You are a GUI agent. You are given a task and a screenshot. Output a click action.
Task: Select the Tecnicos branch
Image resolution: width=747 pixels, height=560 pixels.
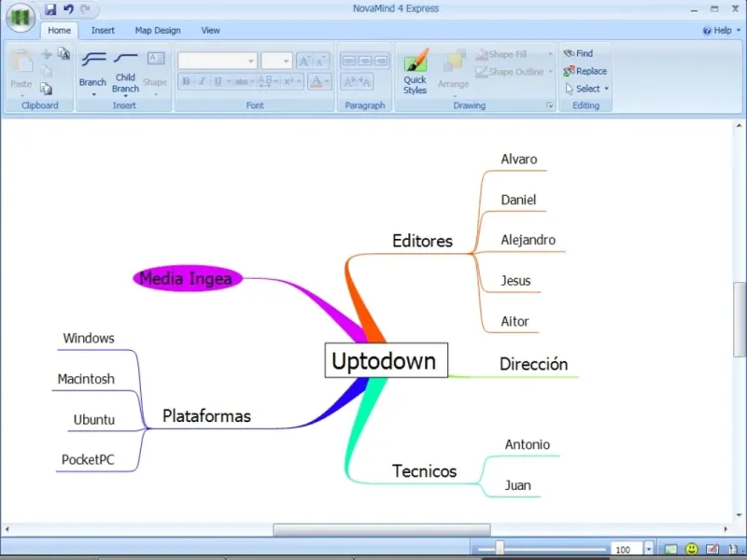click(x=424, y=471)
